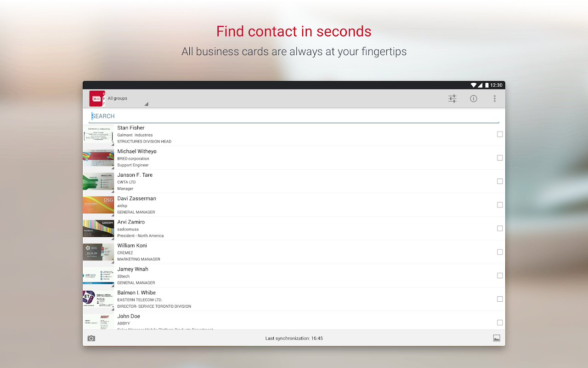Check the box for Balmon I. Whibe
Image resolution: width=588 pixels, height=368 pixels.
pyautogui.click(x=500, y=299)
